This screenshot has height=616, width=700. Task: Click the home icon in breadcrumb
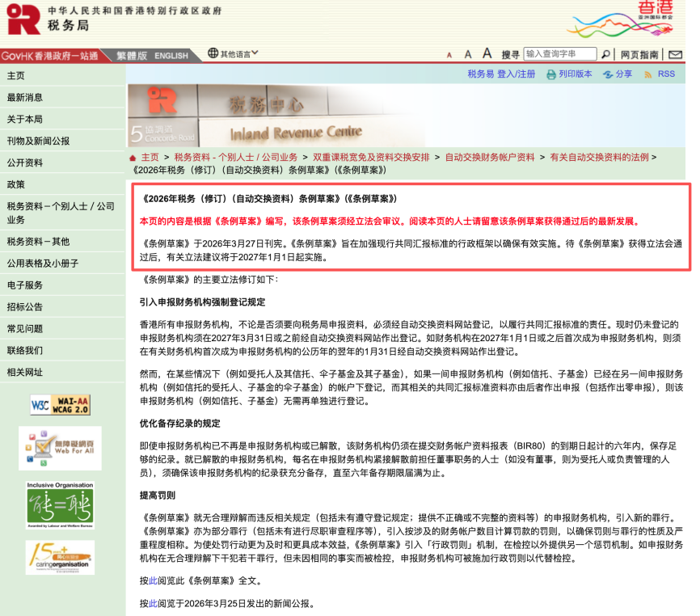(x=133, y=157)
